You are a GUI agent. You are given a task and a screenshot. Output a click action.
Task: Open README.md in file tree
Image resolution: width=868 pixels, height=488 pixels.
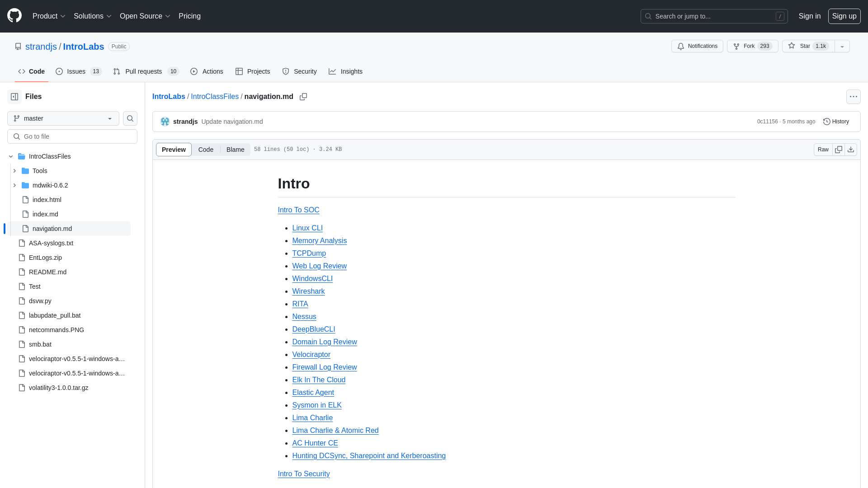(x=47, y=272)
